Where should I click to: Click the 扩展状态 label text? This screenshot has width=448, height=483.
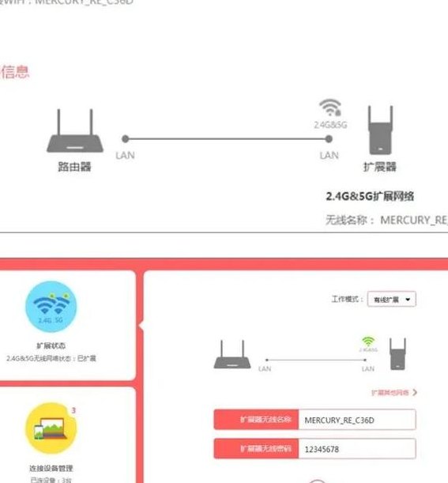[x=51, y=345]
